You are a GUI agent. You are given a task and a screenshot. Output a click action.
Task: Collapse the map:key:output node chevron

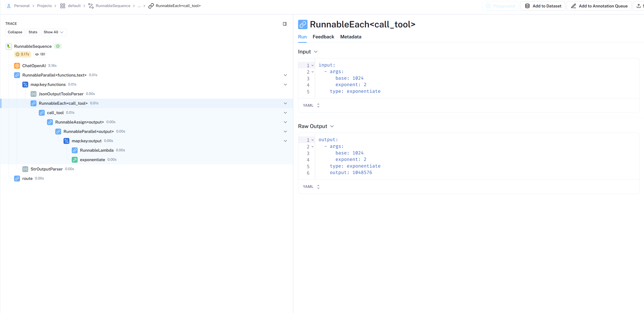[x=285, y=141]
